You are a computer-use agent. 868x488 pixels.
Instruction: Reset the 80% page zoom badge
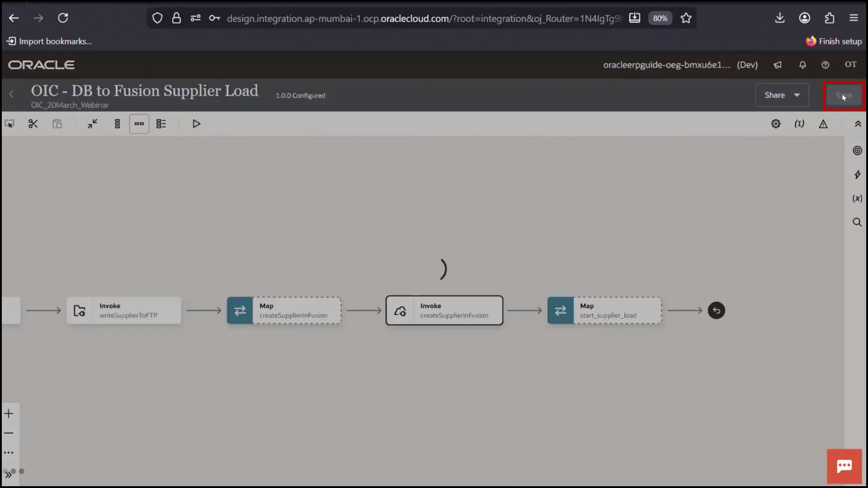coord(660,18)
